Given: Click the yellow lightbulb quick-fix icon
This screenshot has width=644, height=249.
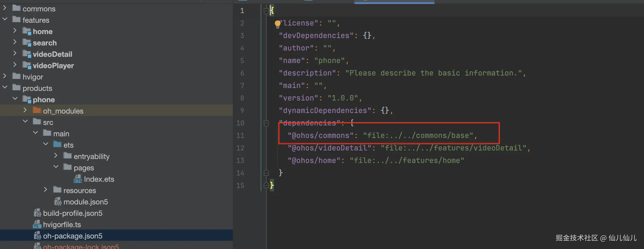Looking at the screenshot, I should [x=277, y=24].
